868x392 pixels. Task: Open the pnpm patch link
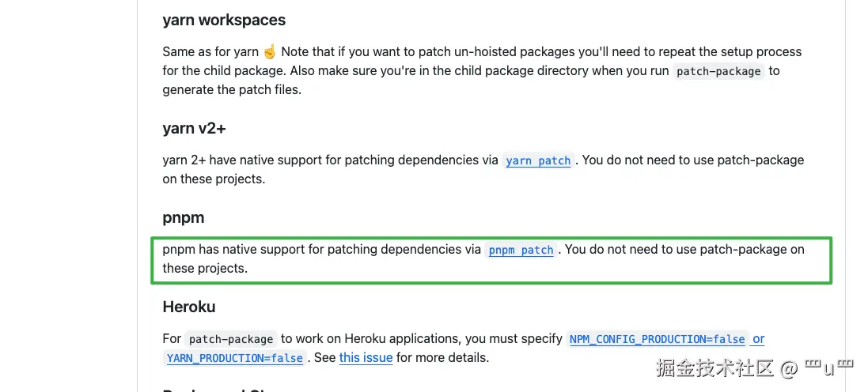521,250
